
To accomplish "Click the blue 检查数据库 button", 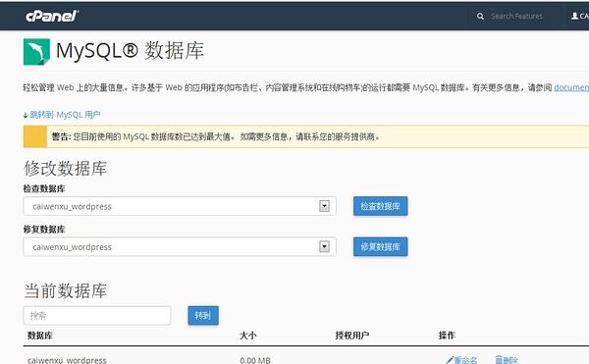I will 380,206.
